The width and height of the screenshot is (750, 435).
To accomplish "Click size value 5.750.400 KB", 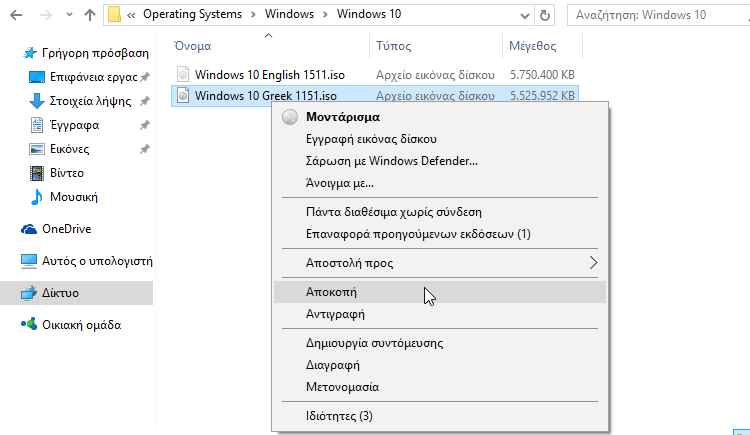I will 542,75.
